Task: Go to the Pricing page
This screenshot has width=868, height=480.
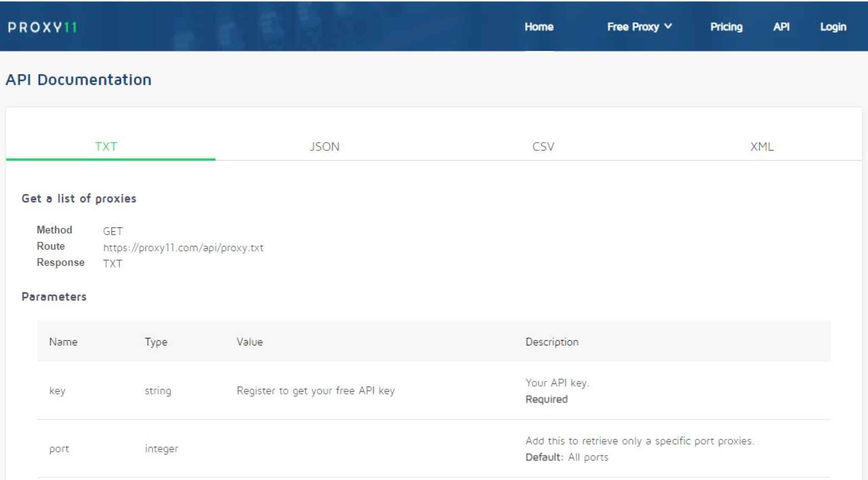Action: pyautogui.click(x=726, y=27)
